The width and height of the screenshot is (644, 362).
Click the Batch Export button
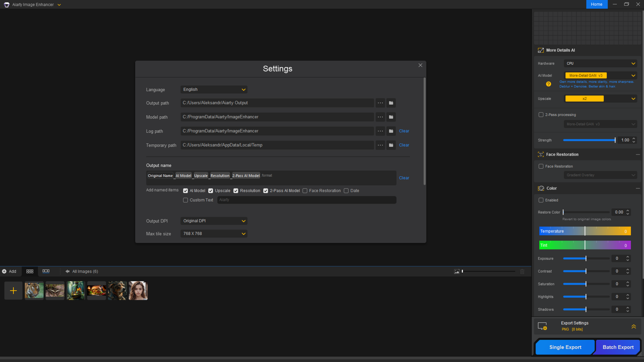point(618,347)
